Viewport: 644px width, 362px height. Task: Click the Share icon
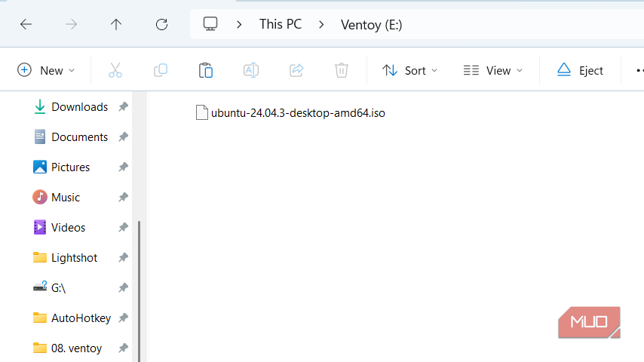pos(296,70)
